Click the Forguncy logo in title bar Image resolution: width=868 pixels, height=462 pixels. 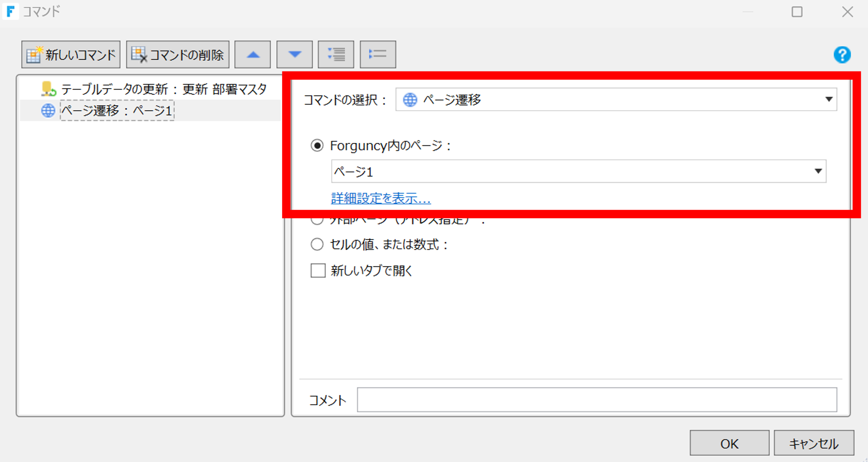pos(11,11)
